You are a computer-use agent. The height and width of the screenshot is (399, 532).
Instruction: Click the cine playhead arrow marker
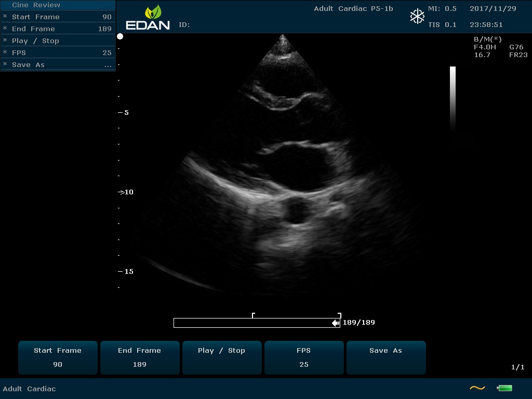(336, 323)
